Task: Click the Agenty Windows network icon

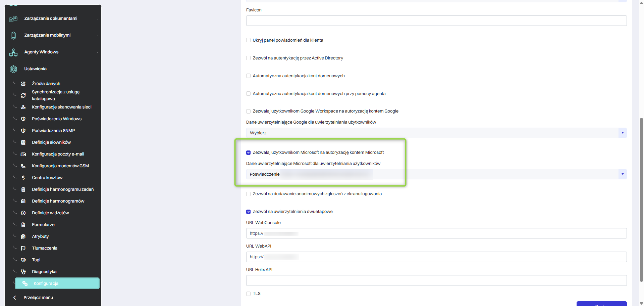Action: 13,52
